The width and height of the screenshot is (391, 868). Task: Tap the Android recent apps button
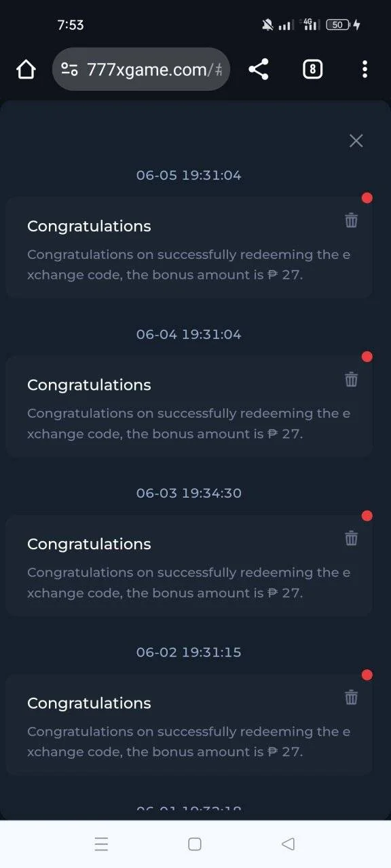(x=101, y=844)
